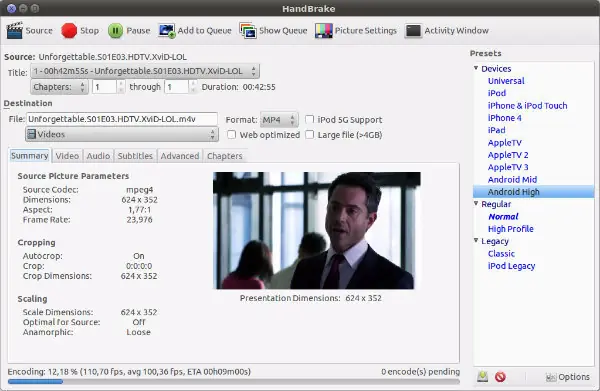The height and width of the screenshot is (391, 600).
Task: Choose the iPhone 4 preset
Action: 504,118
